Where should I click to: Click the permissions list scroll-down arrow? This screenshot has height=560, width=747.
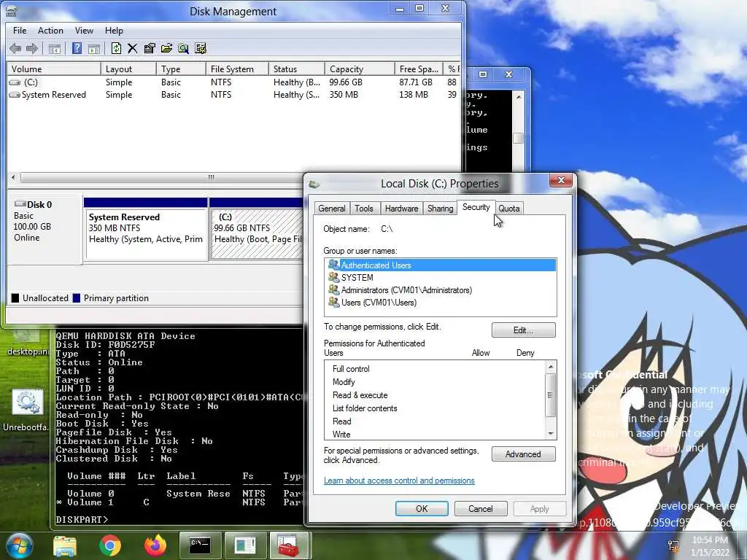(551, 434)
